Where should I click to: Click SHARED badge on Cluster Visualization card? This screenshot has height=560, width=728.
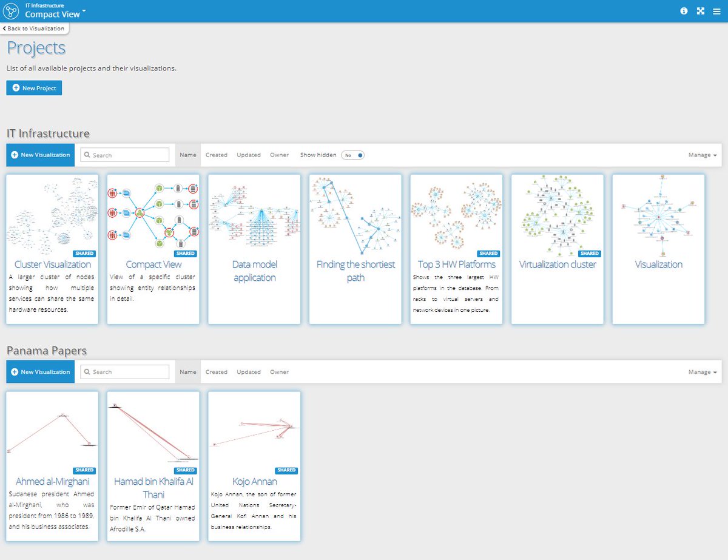point(84,254)
